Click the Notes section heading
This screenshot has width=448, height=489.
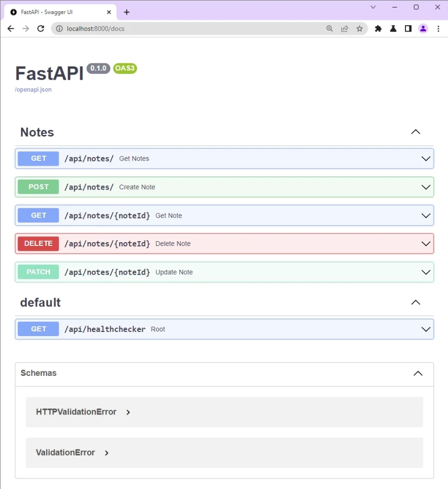pos(37,132)
